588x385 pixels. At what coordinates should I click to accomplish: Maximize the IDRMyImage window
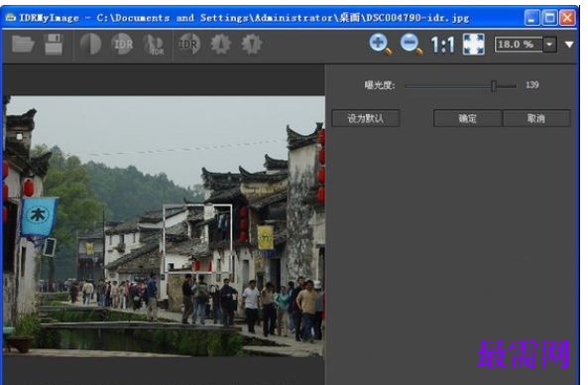(549, 18)
